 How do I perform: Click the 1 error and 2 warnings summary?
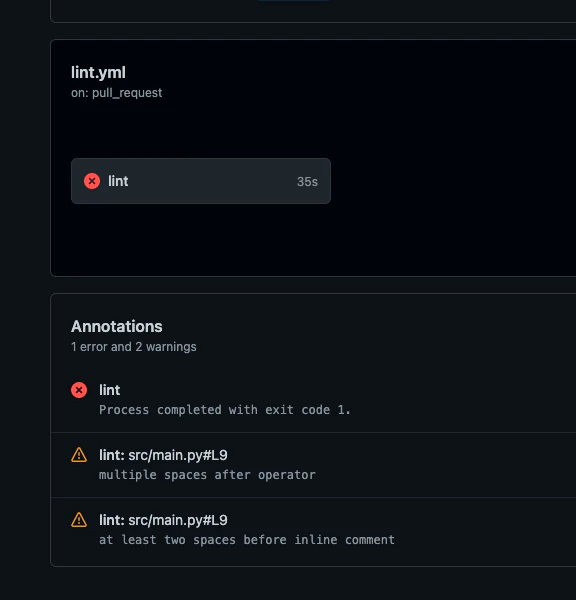point(134,347)
